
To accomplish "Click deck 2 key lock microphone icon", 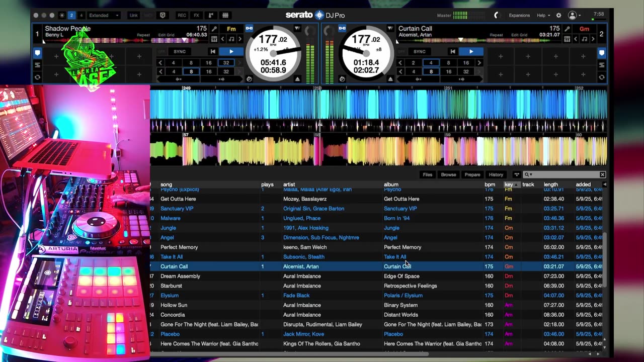I will [567, 29].
